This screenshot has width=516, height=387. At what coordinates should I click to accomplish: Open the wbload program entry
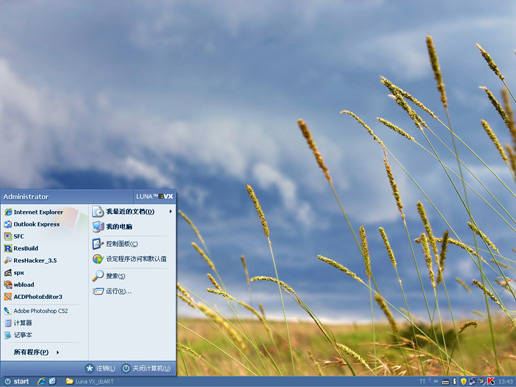coord(19,285)
